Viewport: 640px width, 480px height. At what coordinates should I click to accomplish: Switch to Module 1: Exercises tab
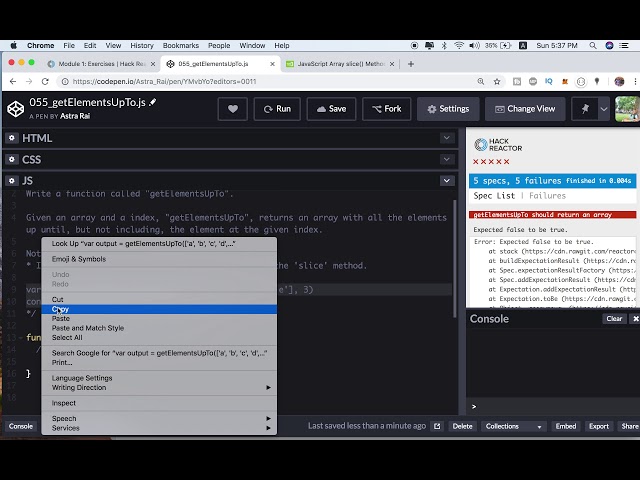point(102,64)
